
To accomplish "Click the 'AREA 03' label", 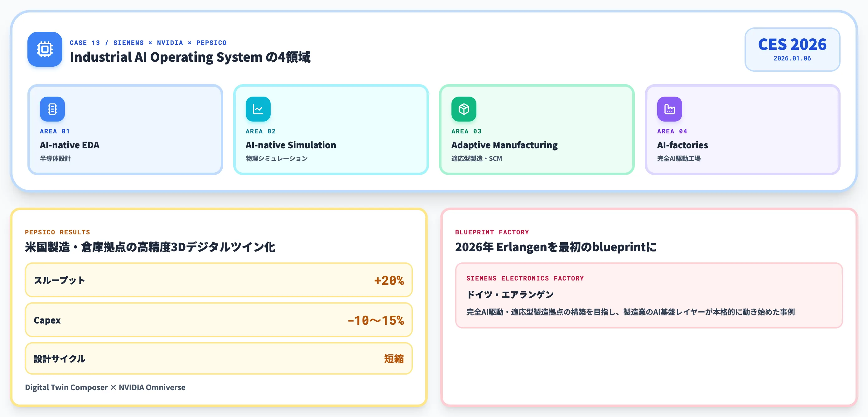I will pos(466,131).
